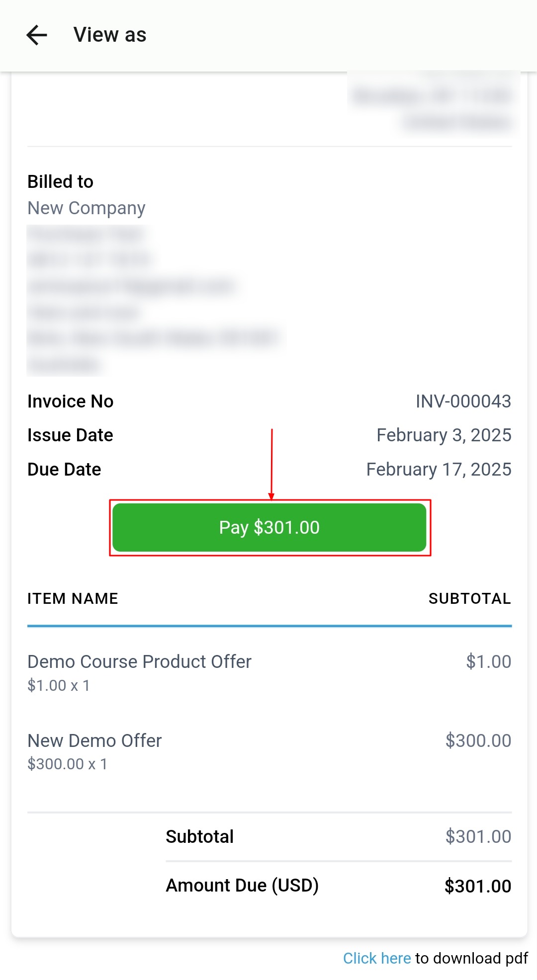
Task: Tap the SUBTOTAL column header
Action: 469,599
